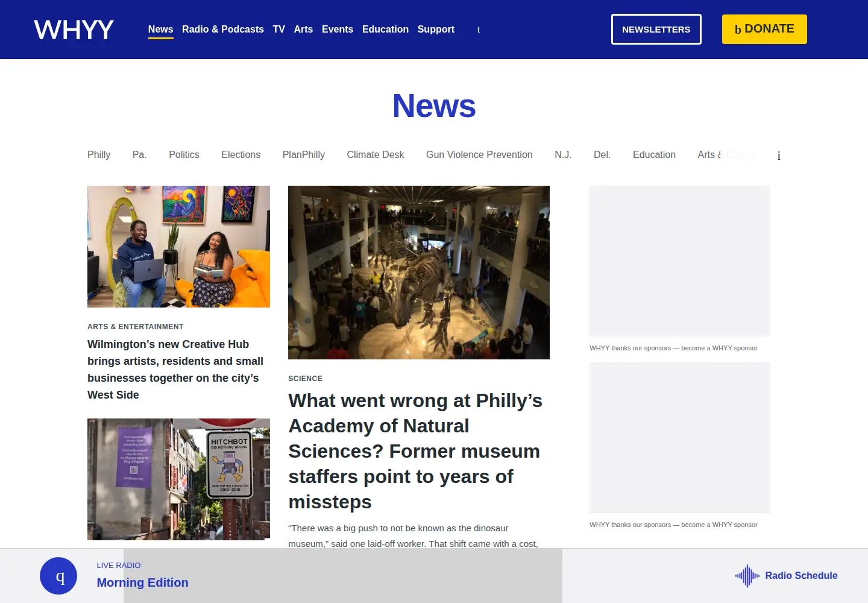Go to Events in navigation
Viewport: 868px width, 603px height.
pos(338,30)
